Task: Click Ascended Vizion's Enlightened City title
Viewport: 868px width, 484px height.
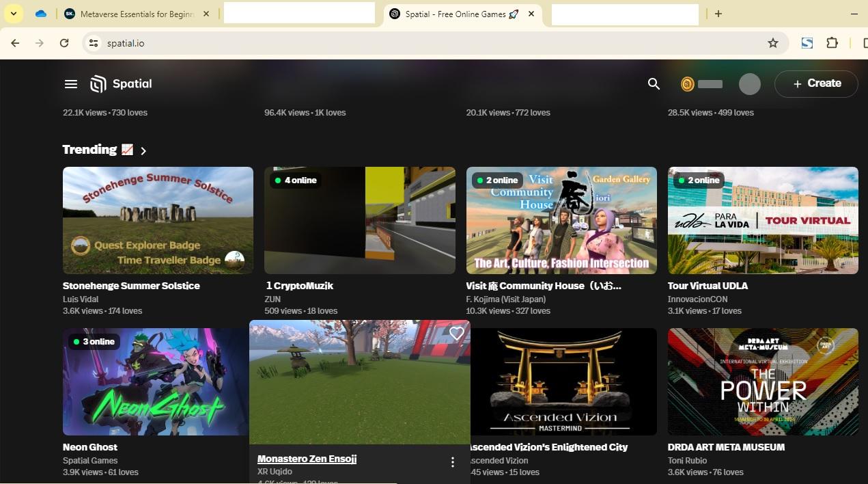Action: pyautogui.click(x=549, y=447)
